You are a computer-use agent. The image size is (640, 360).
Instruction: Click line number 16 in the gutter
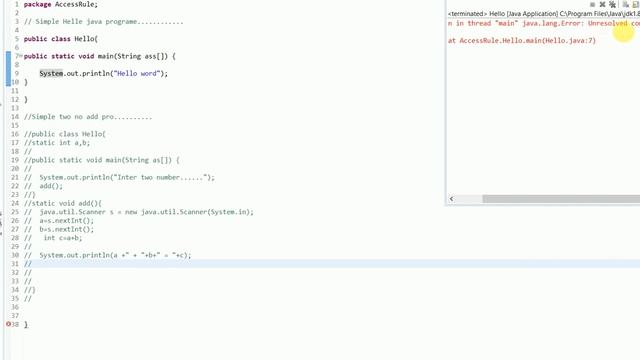pyautogui.click(x=15, y=134)
